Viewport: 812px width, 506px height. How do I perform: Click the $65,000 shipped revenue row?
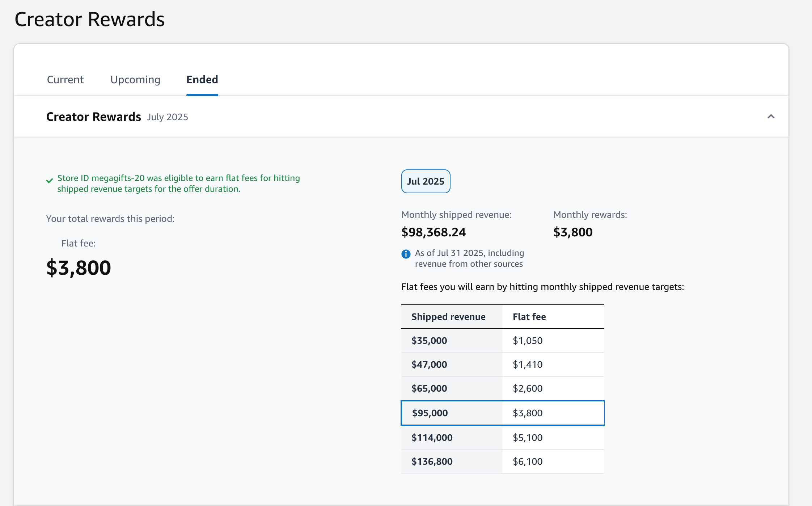[429, 388]
